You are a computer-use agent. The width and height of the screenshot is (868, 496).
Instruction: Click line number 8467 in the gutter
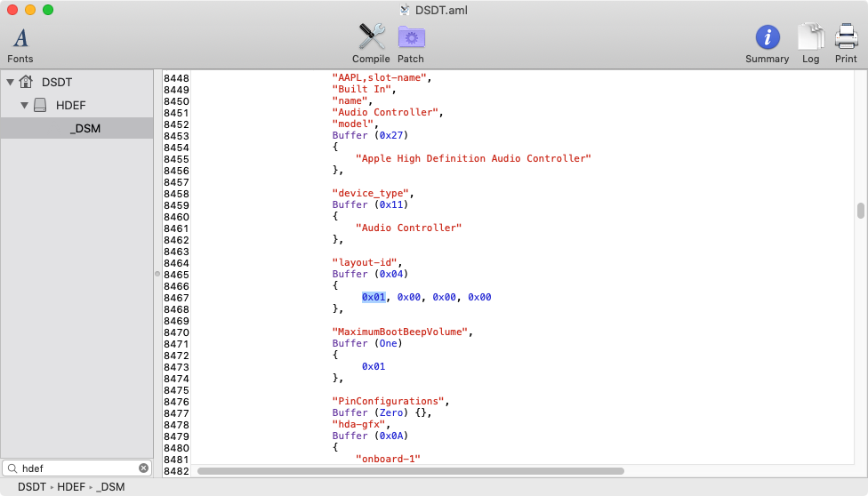tap(176, 298)
